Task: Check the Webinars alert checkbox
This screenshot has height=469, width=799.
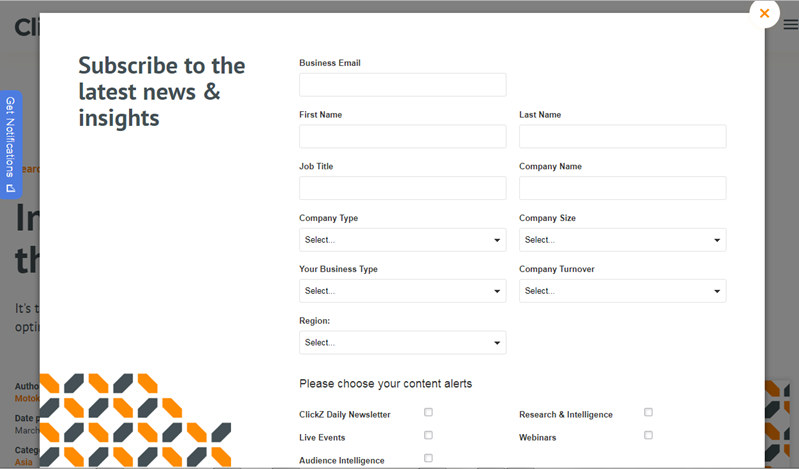Action: point(648,435)
